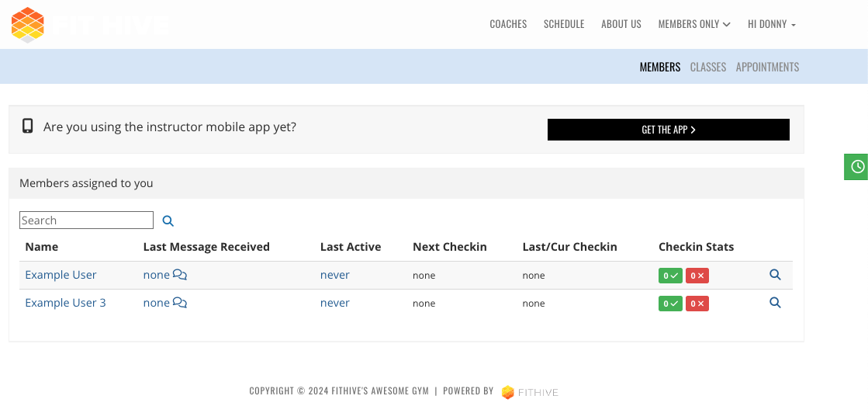Click red missed checkins badge for Example User
The image size is (868, 420).
click(697, 276)
